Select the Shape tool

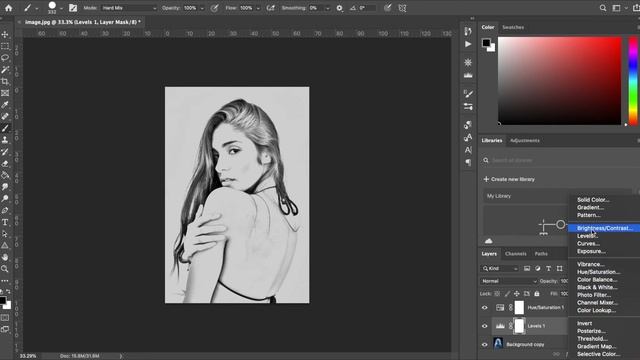pos(5,246)
